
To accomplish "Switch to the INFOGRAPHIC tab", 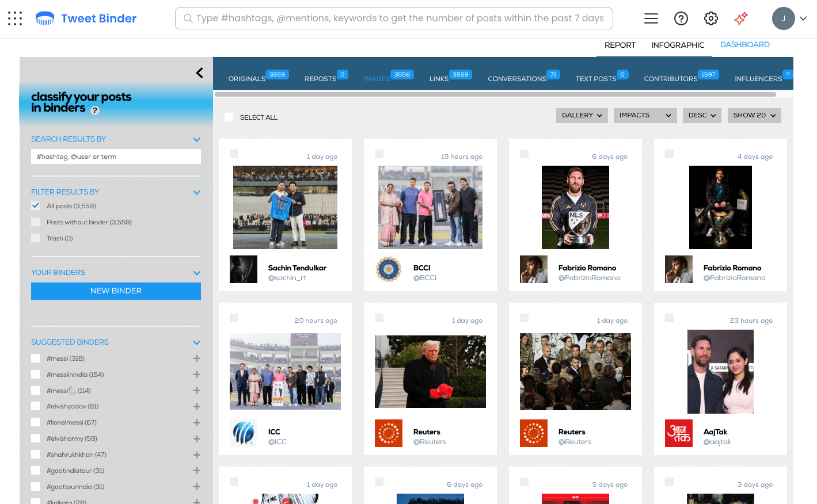I will click(678, 45).
